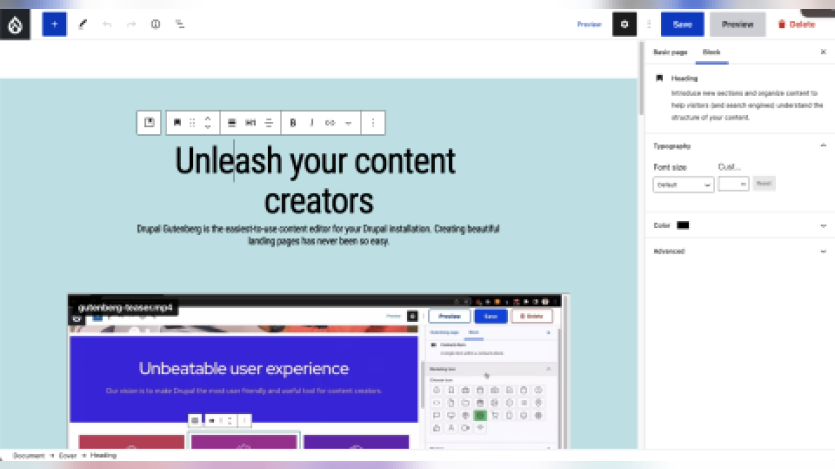Viewport: 835px width, 469px height.
Task: Open the document details info icon
Action: click(x=155, y=24)
